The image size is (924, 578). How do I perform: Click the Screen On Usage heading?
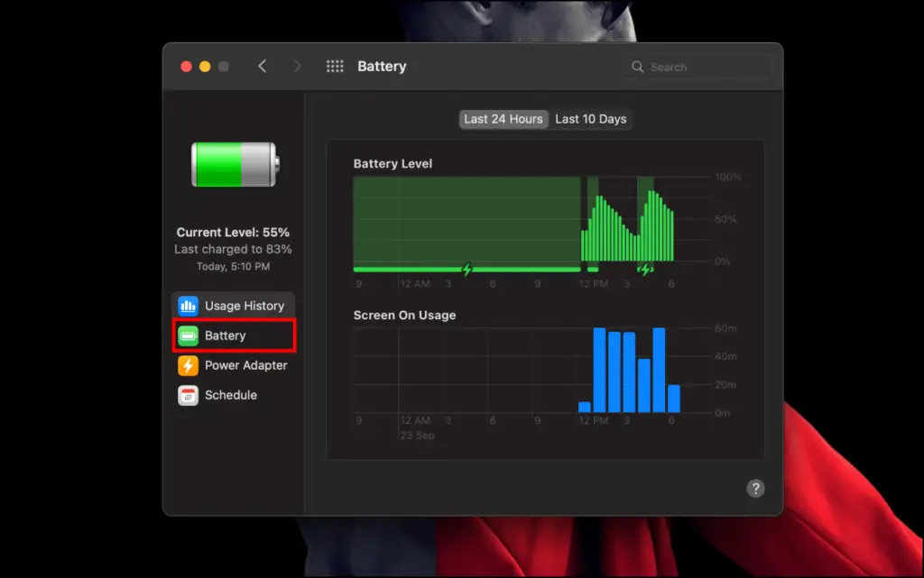[x=404, y=315]
